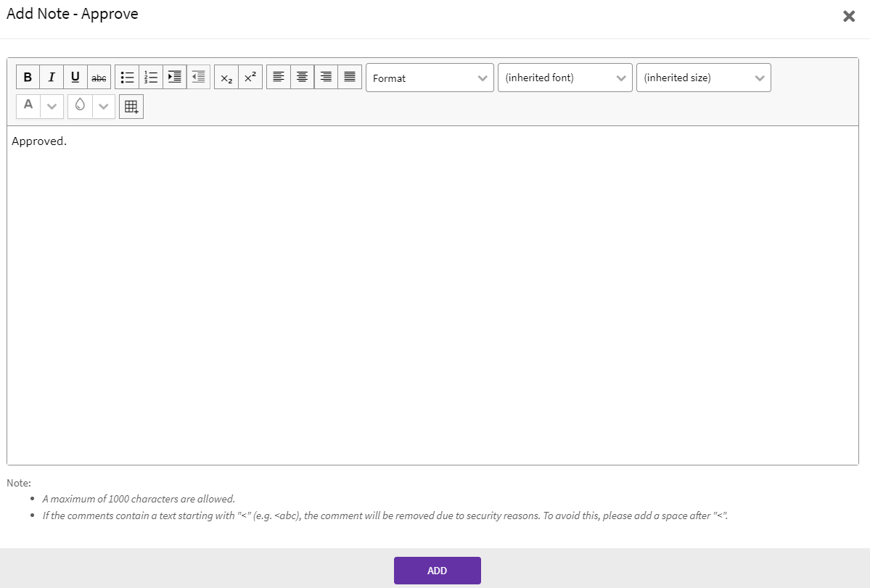Screen dimensions: 870x588
Task: Increase indent of the paragraph
Action: 175,78
